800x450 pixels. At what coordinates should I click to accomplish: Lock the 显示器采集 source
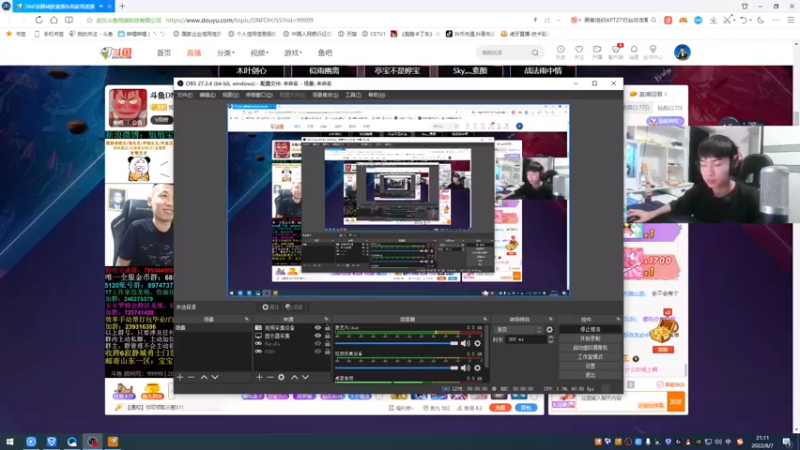[328, 336]
